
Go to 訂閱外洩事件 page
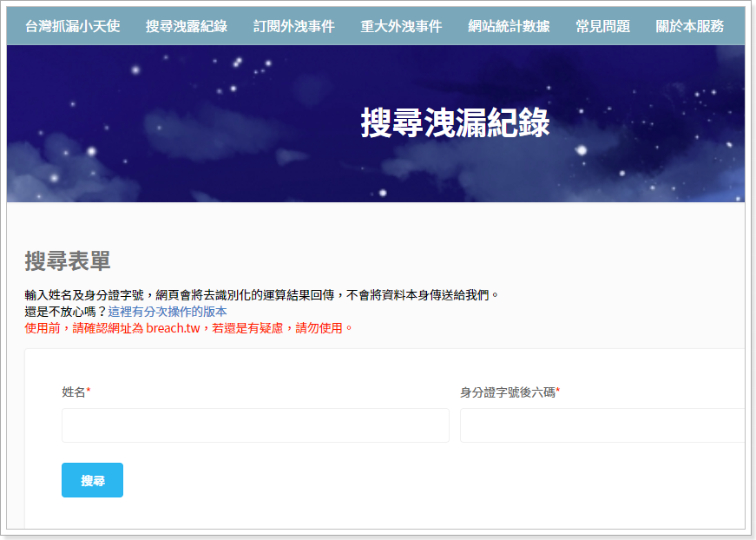[x=293, y=26]
